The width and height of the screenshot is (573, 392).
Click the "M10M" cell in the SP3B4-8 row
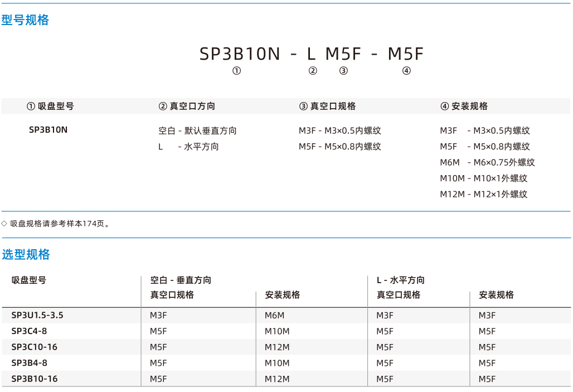[x=277, y=363]
